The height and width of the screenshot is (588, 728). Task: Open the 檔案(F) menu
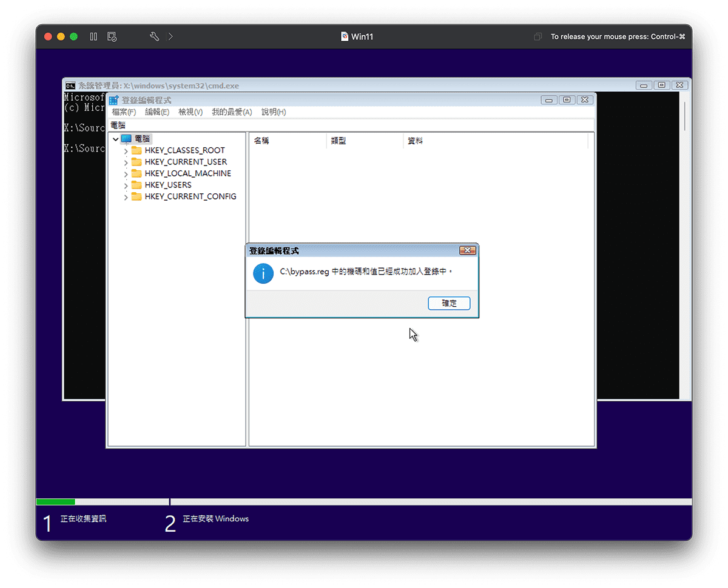[123, 112]
